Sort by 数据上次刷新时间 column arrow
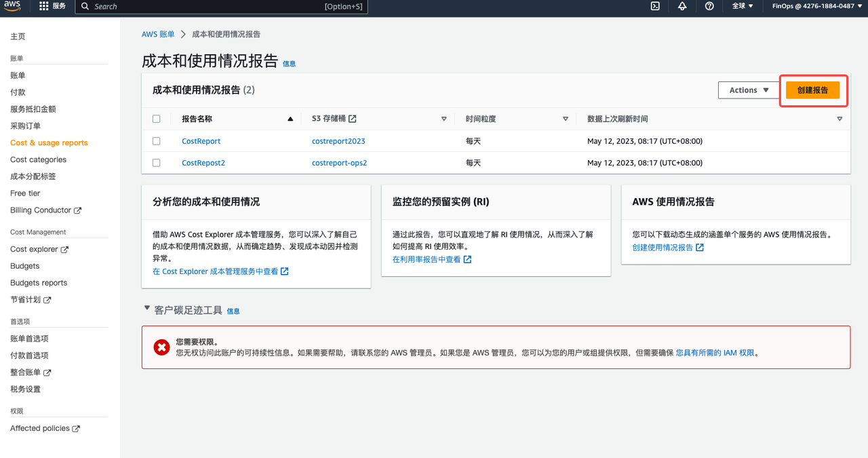Screen dimensions: 868x458 (x=840, y=119)
